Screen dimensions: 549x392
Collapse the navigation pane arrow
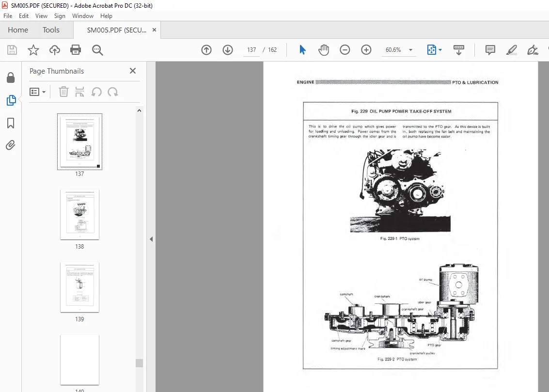(x=151, y=239)
